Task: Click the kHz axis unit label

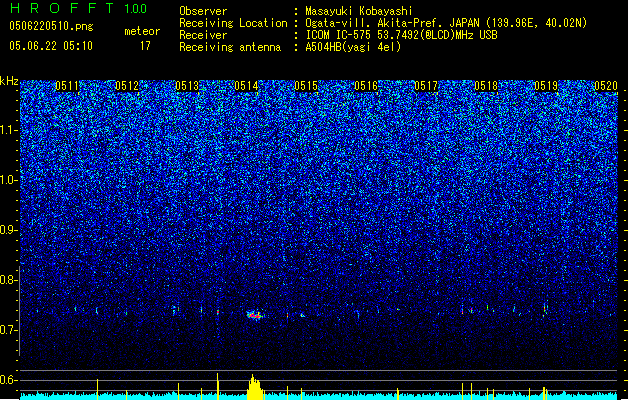Action: (9, 81)
